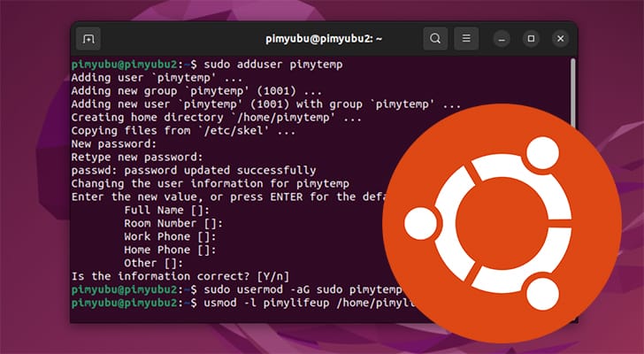This screenshot has height=354, width=644.
Task: Click 'Is the information correct? [Y/n]' line
Action: [180, 276]
